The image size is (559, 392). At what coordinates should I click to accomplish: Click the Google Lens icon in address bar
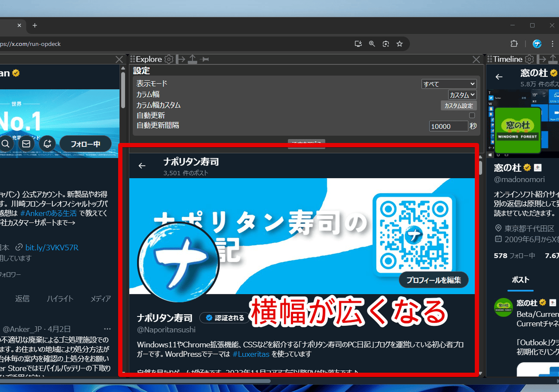click(386, 44)
